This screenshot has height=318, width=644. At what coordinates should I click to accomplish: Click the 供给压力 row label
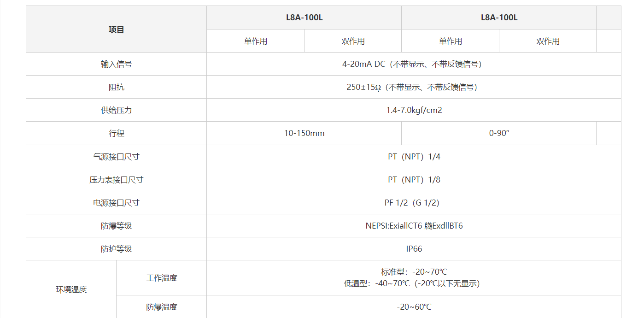tap(116, 110)
